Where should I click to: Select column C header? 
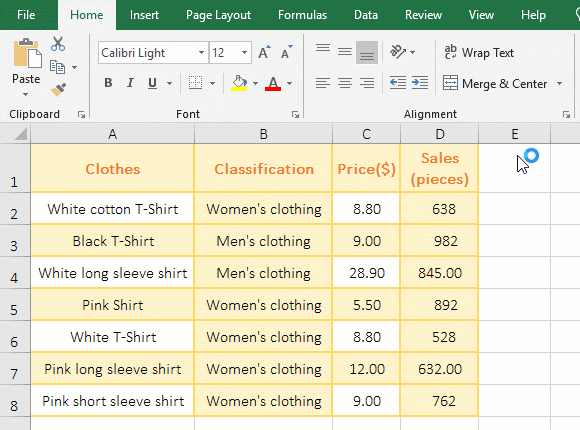coord(366,134)
